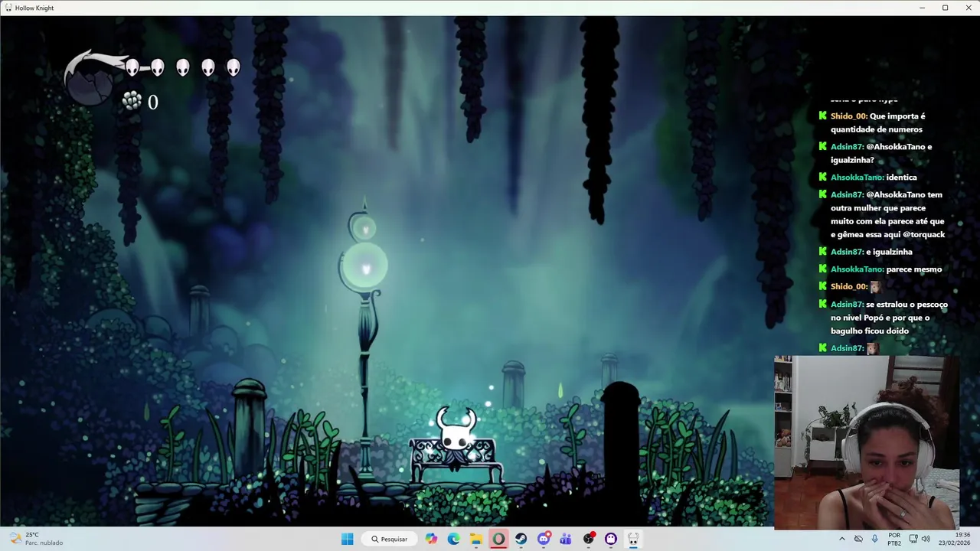The width and height of the screenshot is (980, 551).
Task: Click the Pesquisar search box in taskbar
Action: pos(390,539)
